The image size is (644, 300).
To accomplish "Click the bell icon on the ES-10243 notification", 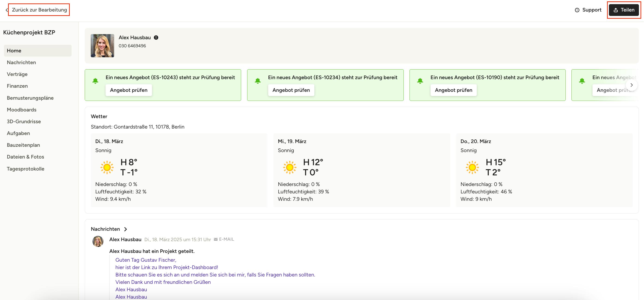I will 95,81.
